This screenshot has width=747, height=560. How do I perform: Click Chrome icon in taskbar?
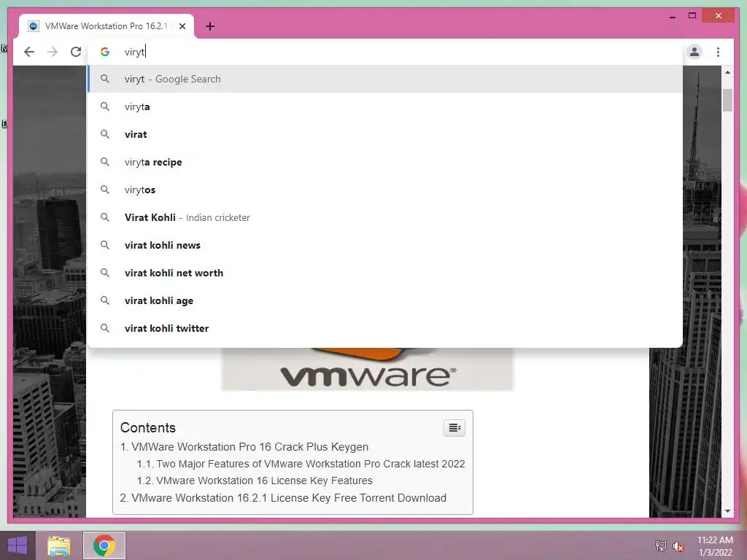[x=104, y=545]
